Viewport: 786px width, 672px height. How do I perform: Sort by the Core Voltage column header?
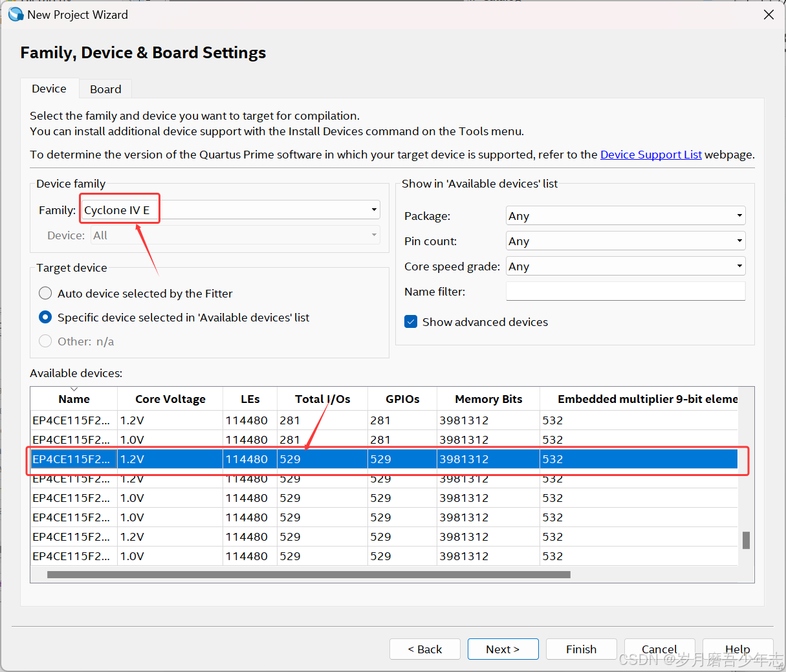pos(170,399)
